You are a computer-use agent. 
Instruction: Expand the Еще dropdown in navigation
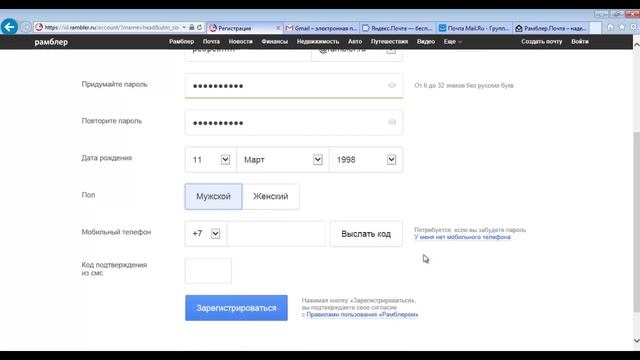click(453, 42)
